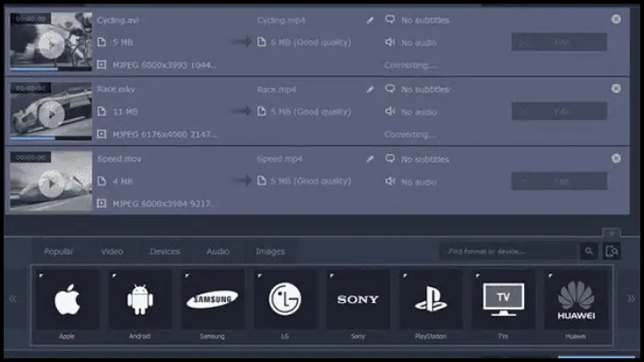The width and height of the screenshot is (644, 362).
Task: Remove Speed.mov from the list
Action: 616,158
